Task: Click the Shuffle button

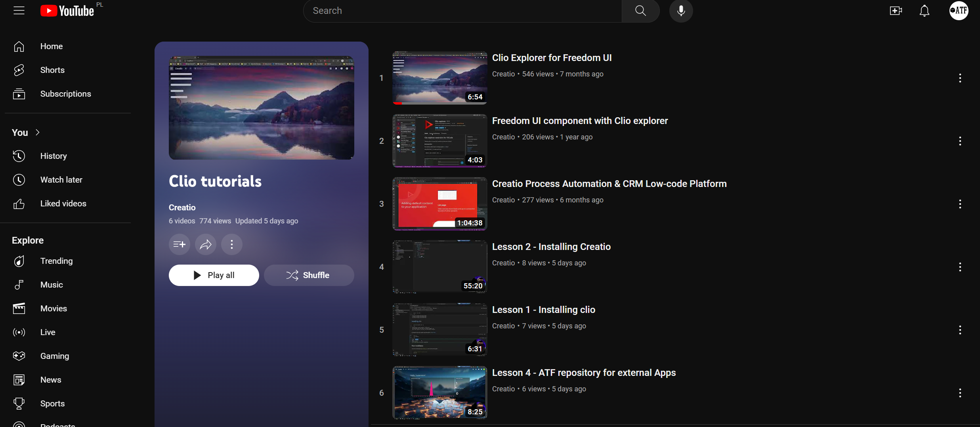Action: [309, 275]
